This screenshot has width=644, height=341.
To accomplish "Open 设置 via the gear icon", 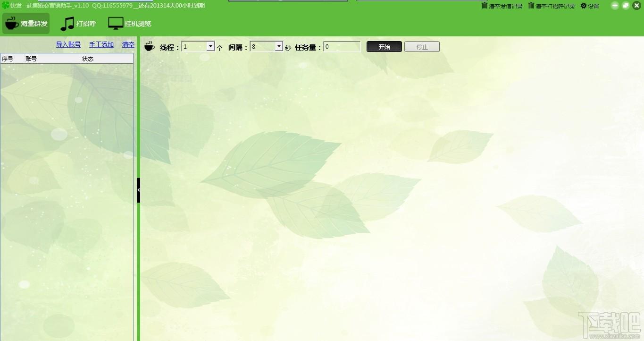I will pyautogui.click(x=584, y=6).
